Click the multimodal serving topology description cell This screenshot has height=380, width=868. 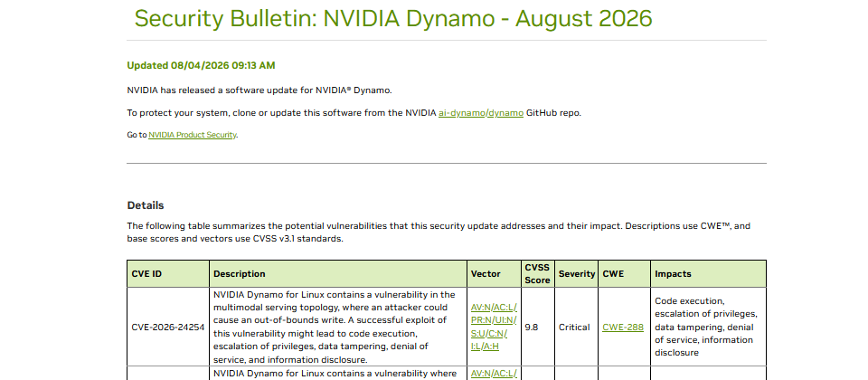(338, 327)
